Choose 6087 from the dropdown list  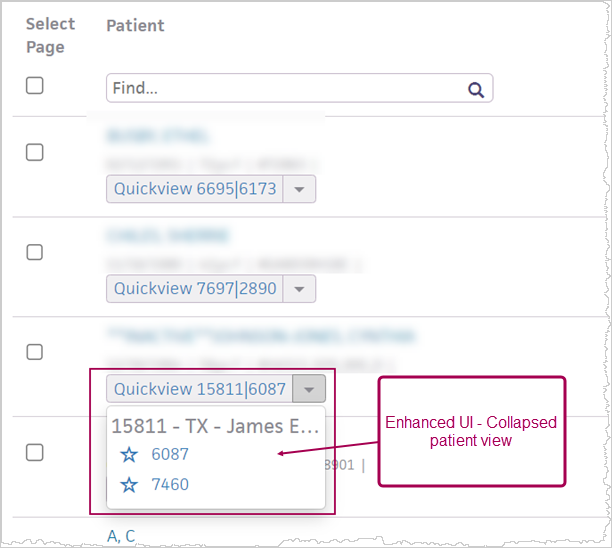170,455
